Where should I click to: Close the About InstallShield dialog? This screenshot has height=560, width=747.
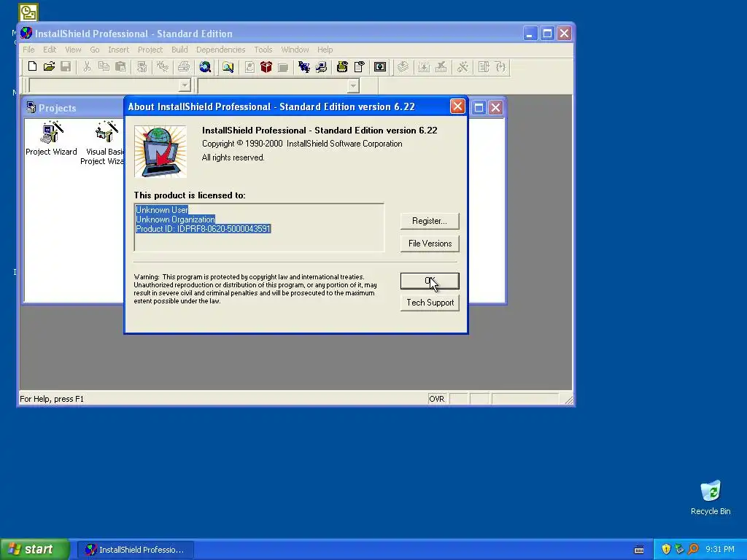point(457,106)
